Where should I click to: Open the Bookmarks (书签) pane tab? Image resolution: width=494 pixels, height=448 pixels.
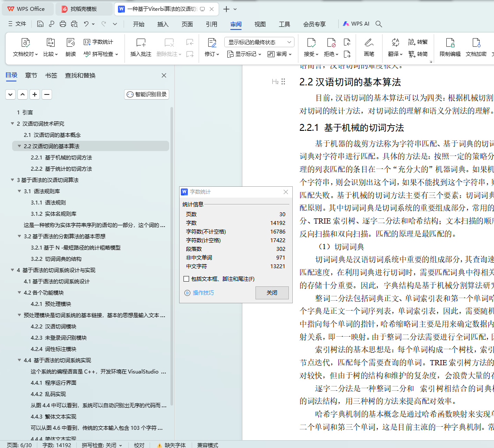(x=51, y=75)
